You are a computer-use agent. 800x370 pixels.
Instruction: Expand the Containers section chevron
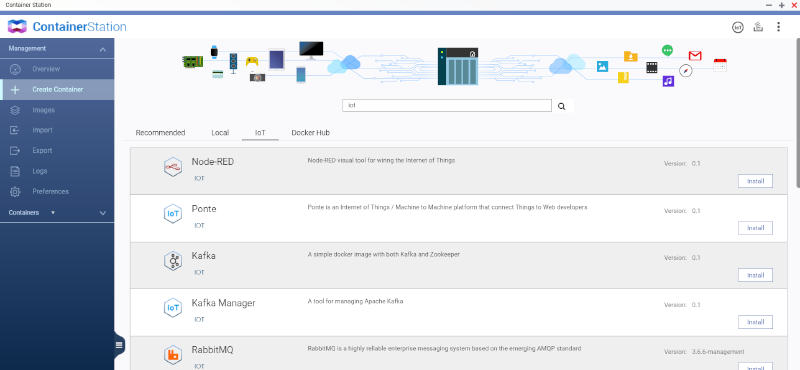pos(103,213)
